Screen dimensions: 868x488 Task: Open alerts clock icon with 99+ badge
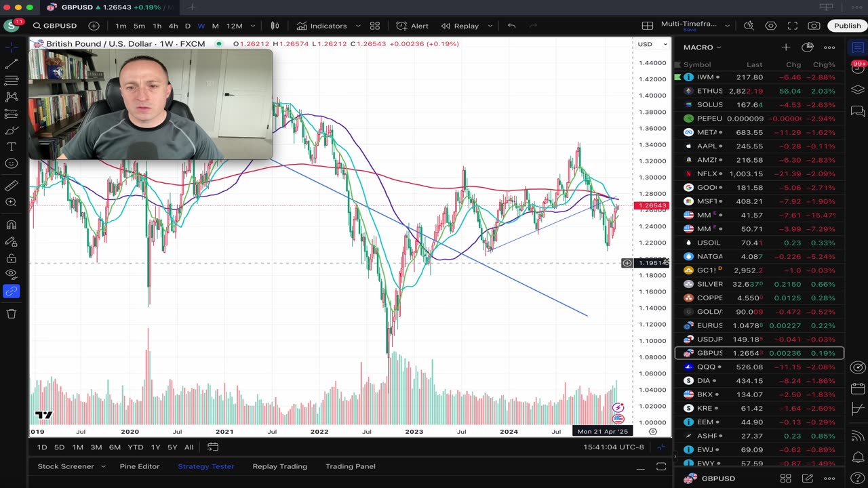point(858,68)
